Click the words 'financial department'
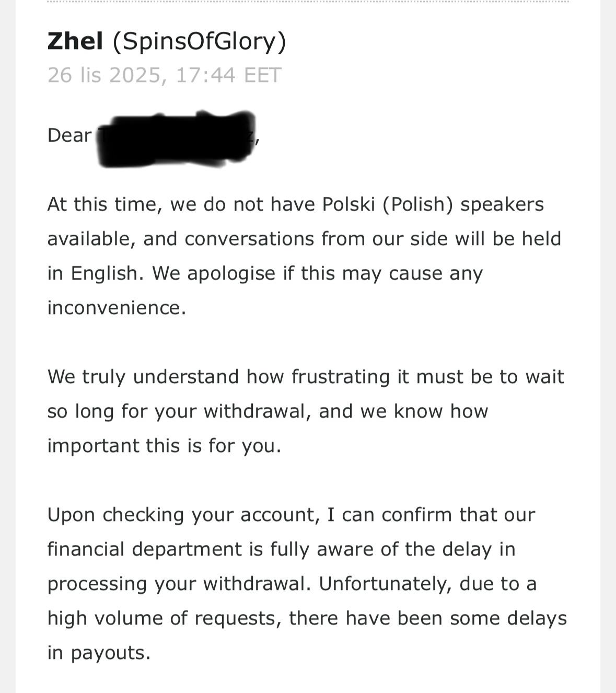This screenshot has height=693, width=616. tap(145, 549)
